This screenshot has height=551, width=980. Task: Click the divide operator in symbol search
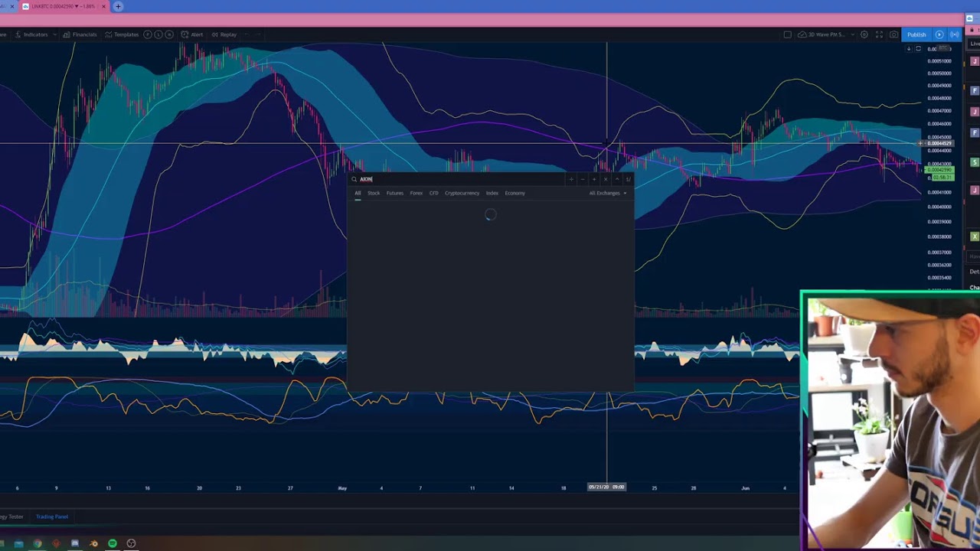pos(571,179)
